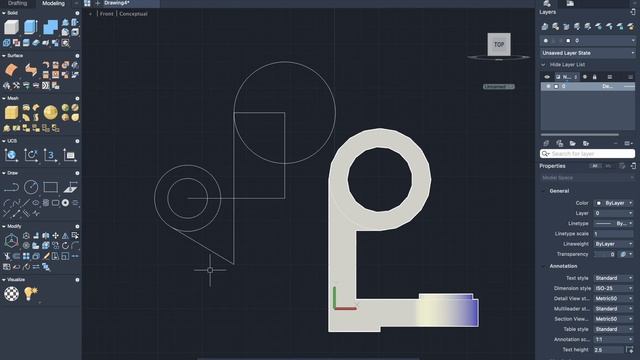Collapse the Mesh tool group
The width and height of the screenshot is (640, 360).
point(4,98)
